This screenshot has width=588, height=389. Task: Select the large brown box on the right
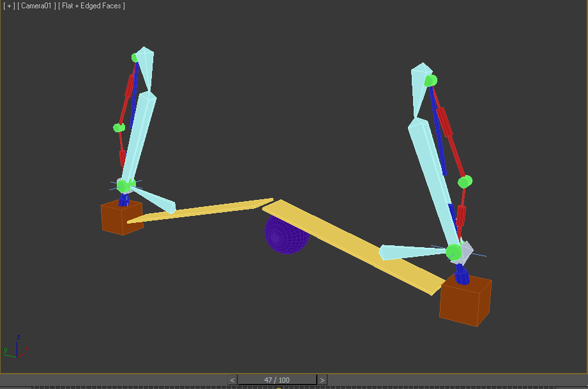[x=465, y=301]
